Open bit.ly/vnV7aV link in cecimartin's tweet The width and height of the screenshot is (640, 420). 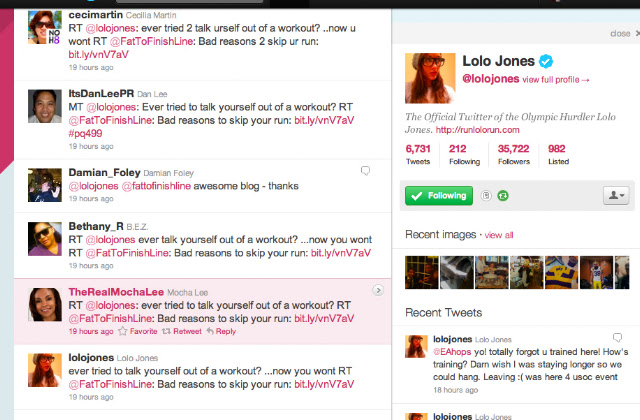click(98, 54)
